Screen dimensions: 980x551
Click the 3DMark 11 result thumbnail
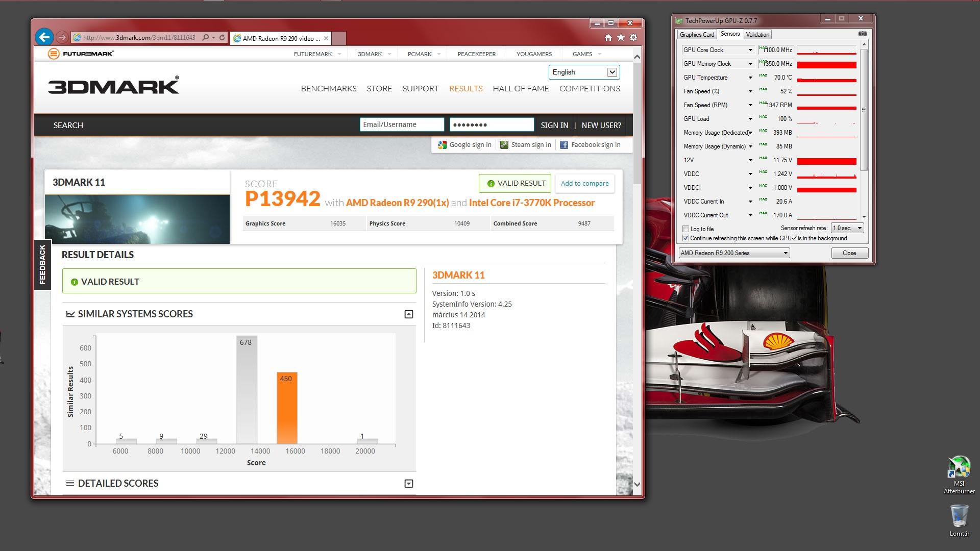(x=137, y=219)
